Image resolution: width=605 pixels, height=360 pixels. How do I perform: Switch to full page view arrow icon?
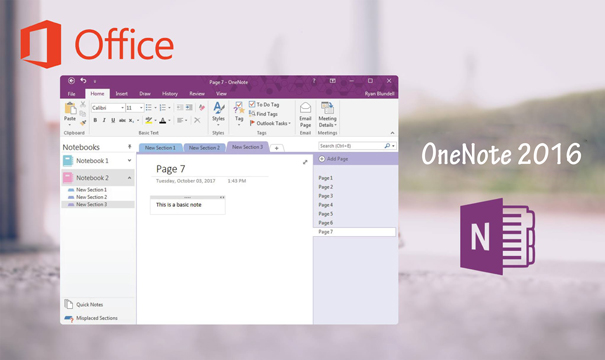coord(305,162)
